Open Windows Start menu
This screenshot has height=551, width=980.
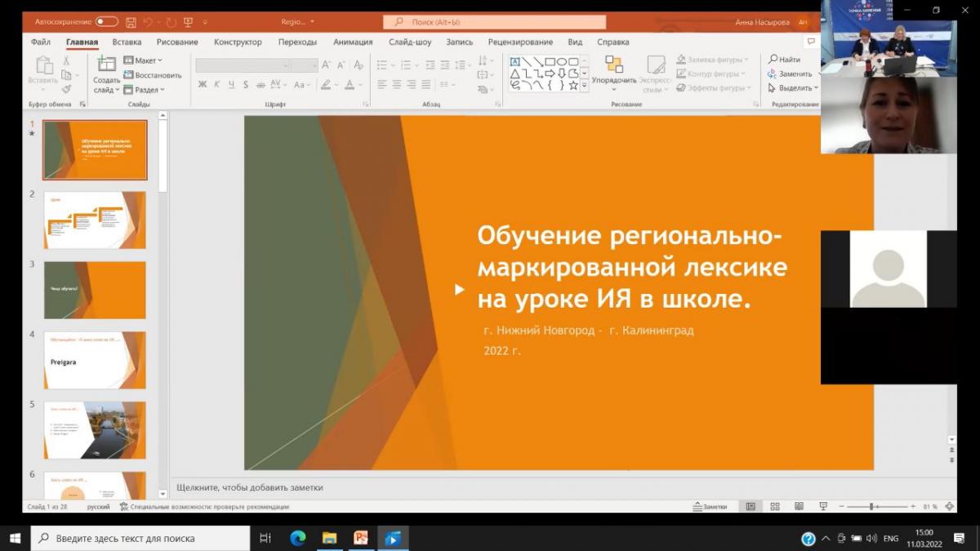point(15,538)
